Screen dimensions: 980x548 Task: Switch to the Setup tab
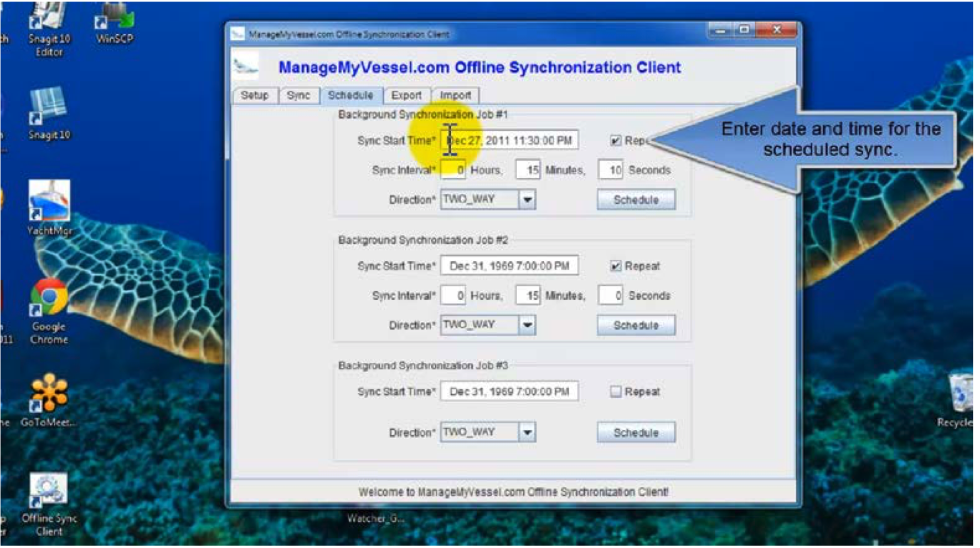coord(255,95)
